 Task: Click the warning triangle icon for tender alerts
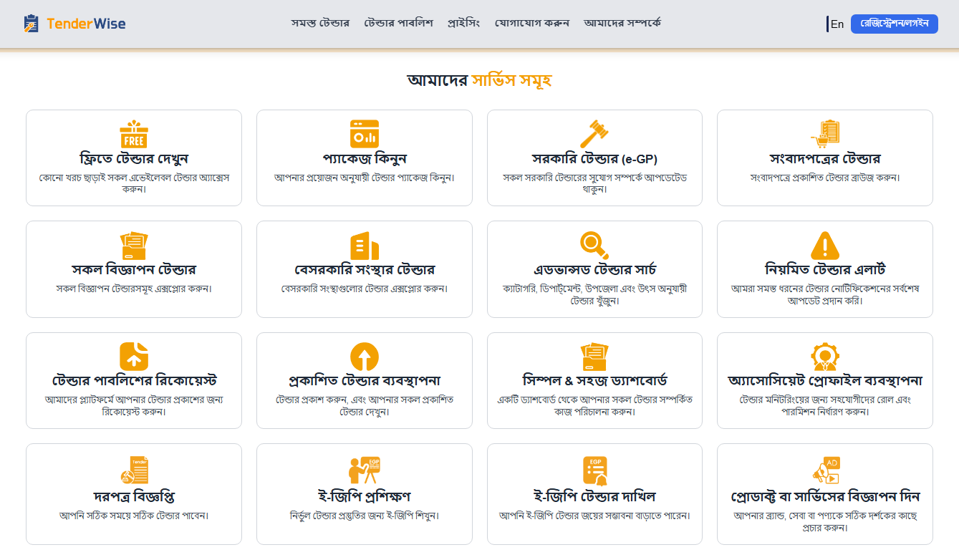pyautogui.click(x=824, y=245)
